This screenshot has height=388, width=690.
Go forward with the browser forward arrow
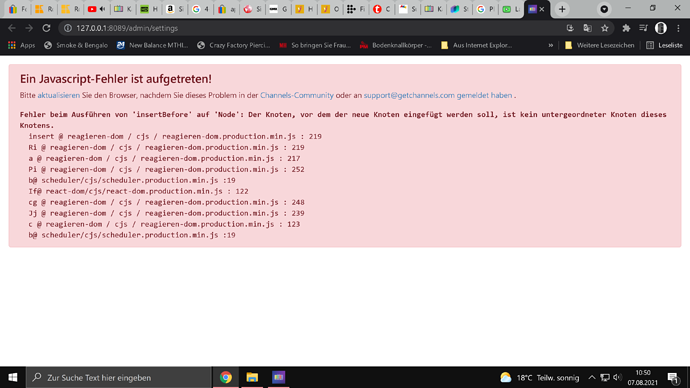[x=29, y=28]
